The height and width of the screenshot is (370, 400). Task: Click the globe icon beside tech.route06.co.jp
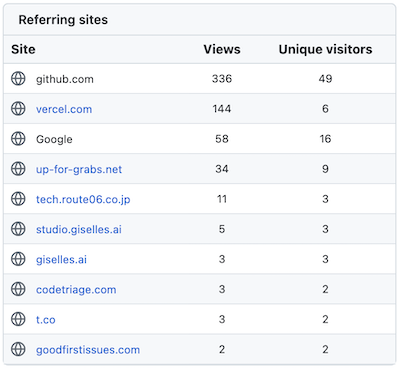click(18, 199)
